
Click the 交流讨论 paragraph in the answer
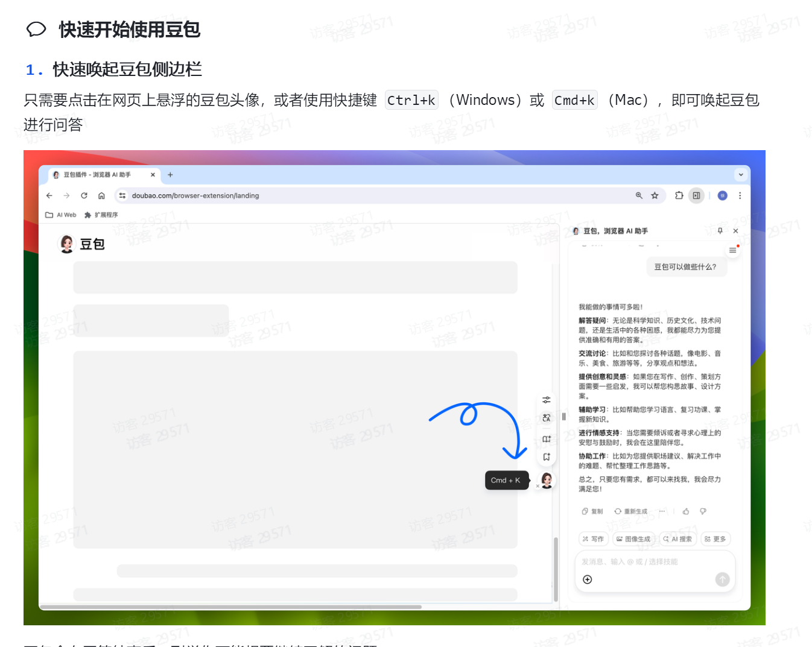650,358
